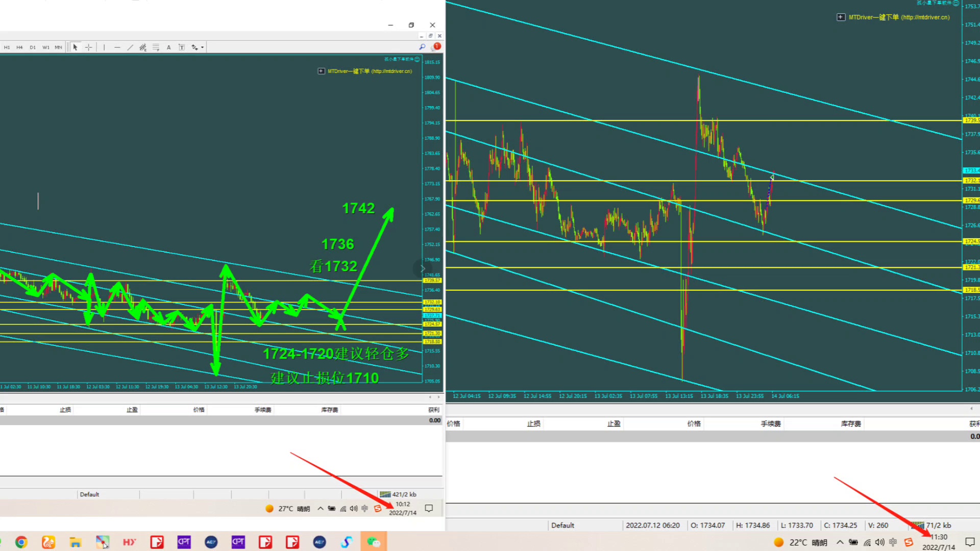Select the crosshair tool
Screen dimensions: 980x551
pos(88,47)
